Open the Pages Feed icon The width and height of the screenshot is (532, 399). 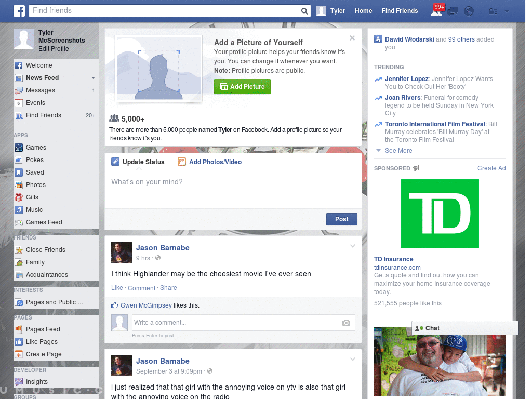coord(19,329)
